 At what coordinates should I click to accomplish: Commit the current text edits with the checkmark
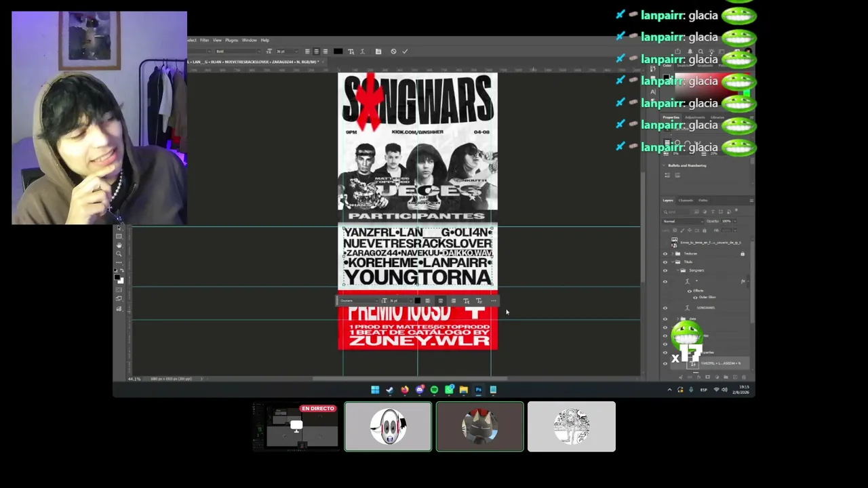405,52
